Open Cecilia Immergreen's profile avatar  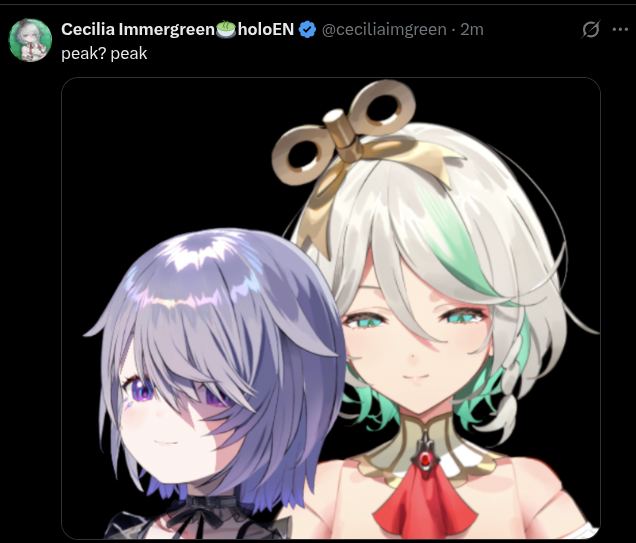(30, 40)
